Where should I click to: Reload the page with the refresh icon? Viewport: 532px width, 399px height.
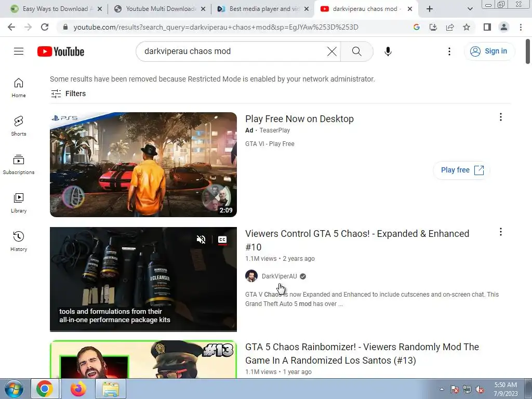pos(45,27)
